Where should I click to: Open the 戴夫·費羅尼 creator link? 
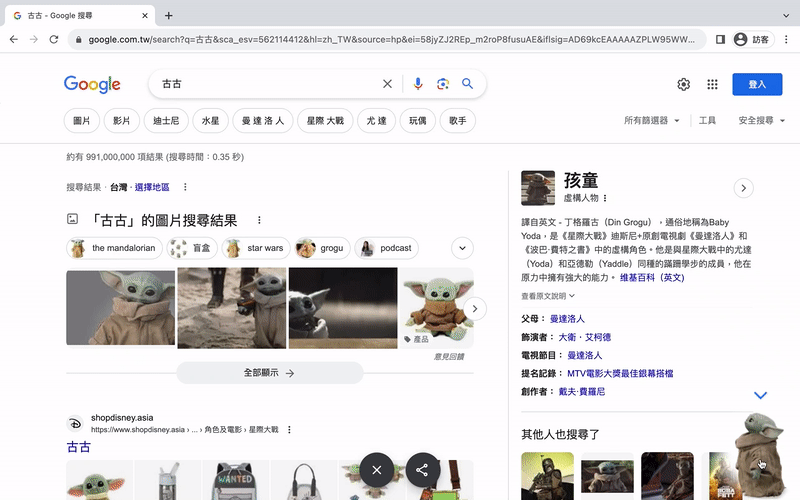pyautogui.click(x=582, y=392)
